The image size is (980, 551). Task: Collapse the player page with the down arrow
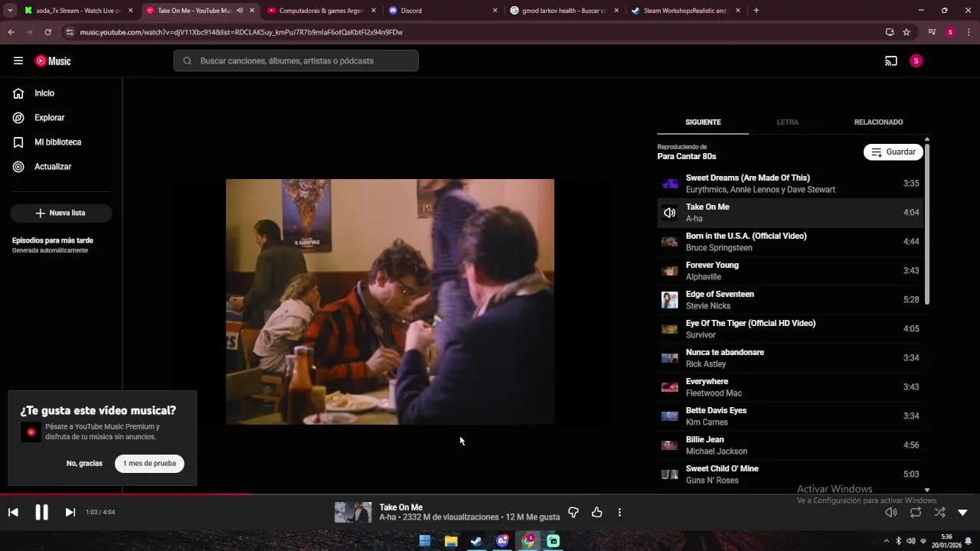pyautogui.click(x=963, y=513)
